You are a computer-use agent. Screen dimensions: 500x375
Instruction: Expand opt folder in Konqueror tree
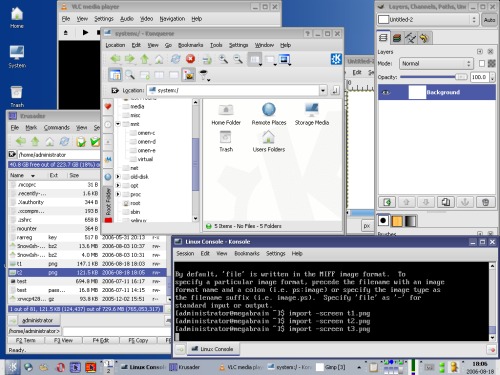[118, 185]
